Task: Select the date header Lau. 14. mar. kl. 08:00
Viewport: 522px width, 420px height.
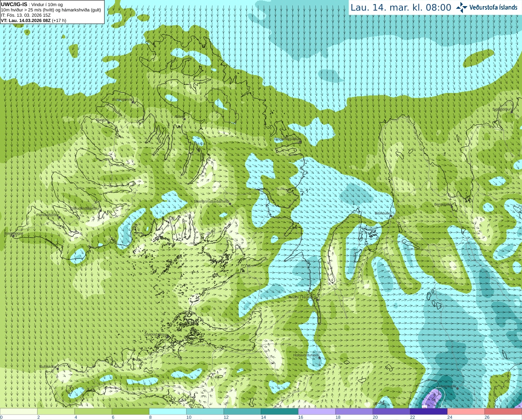Action: (401, 7)
